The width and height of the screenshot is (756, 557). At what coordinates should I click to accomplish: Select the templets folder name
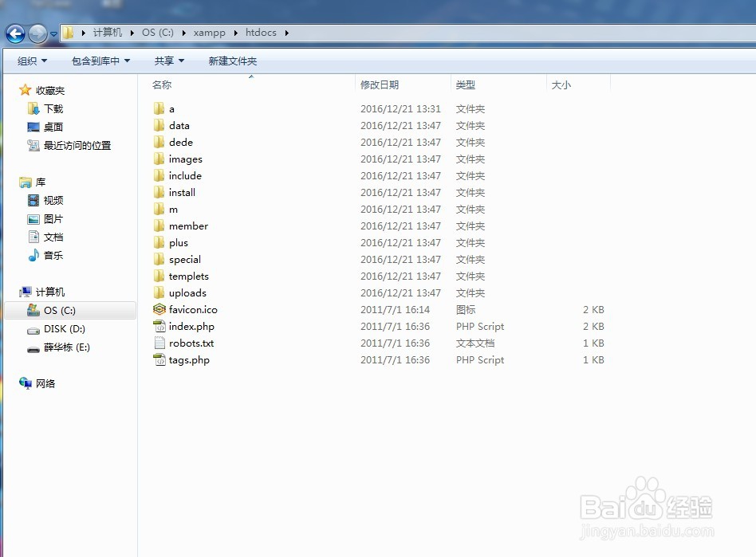[x=188, y=276]
